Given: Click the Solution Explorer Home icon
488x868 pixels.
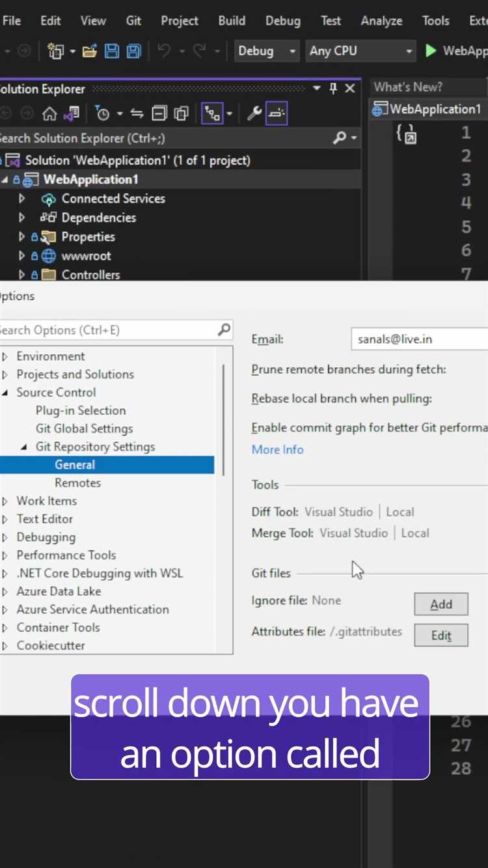Looking at the screenshot, I should [x=49, y=114].
